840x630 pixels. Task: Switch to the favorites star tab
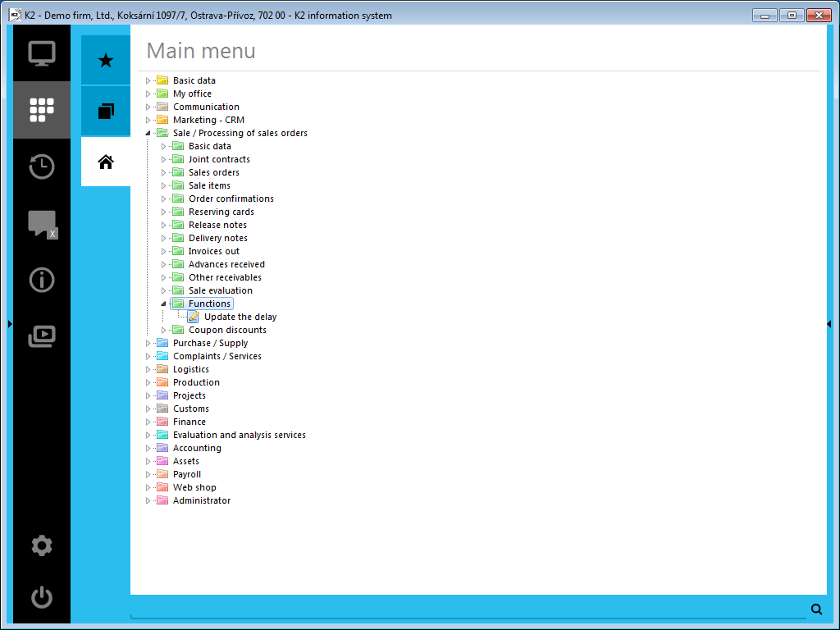pos(106,60)
